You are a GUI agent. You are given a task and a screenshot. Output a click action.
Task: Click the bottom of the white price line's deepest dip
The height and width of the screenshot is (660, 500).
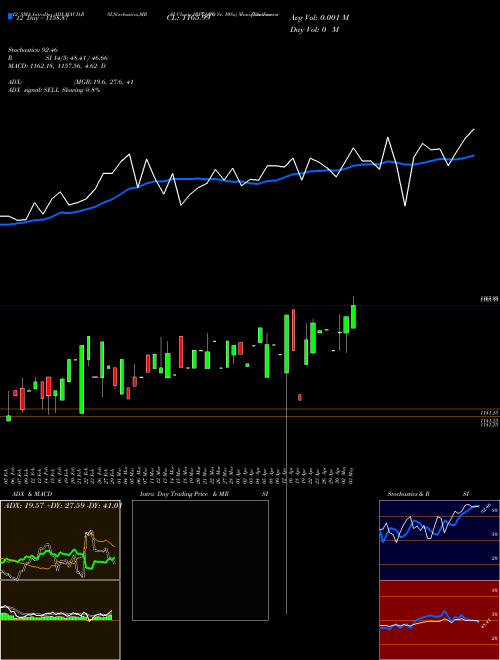[405, 205]
